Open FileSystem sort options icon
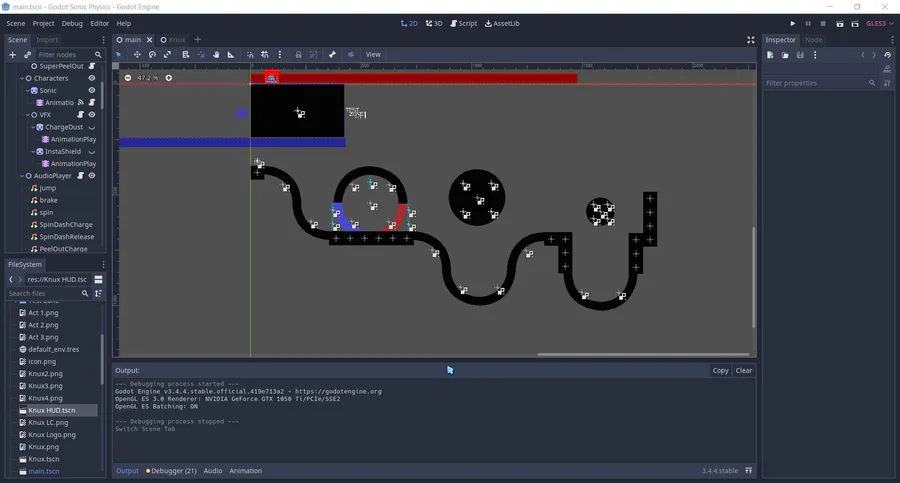This screenshot has height=483, width=900. pos(98,293)
